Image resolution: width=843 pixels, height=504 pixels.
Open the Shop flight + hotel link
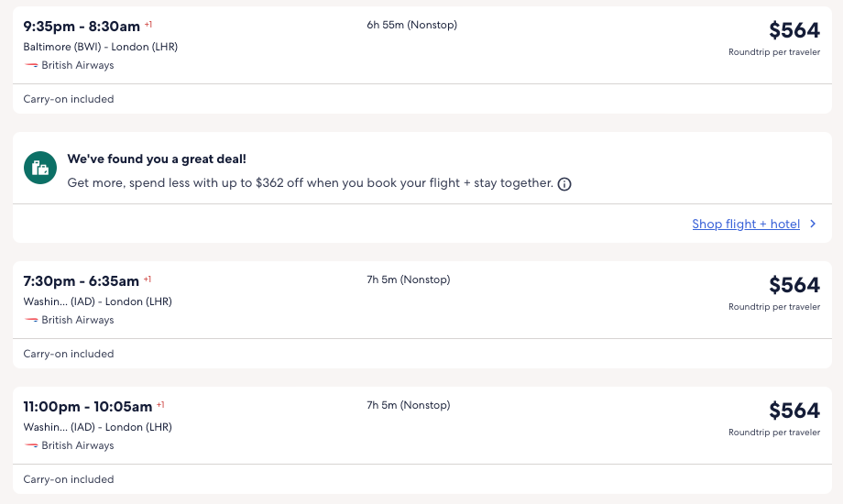pyautogui.click(x=746, y=224)
